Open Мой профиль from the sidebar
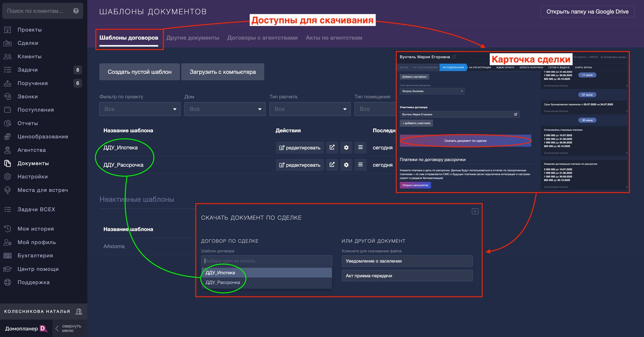The height and width of the screenshot is (337, 644). tap(36, 242)
